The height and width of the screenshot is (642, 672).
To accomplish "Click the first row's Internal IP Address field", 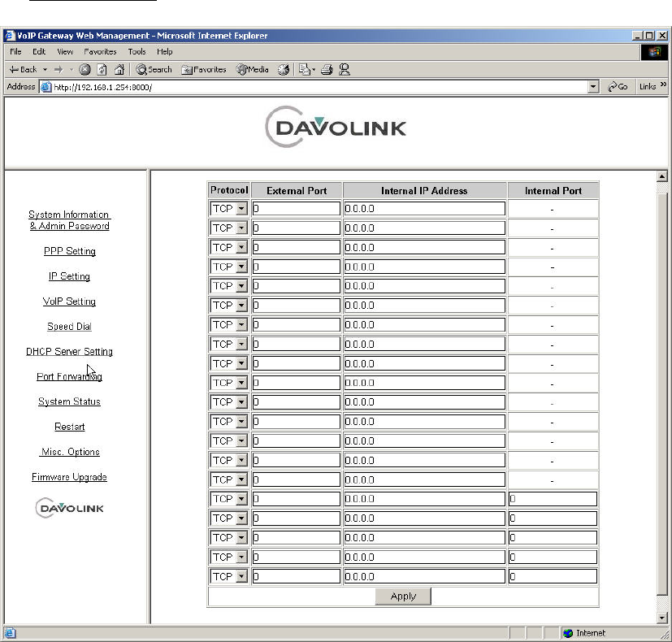I will pyautogui.click(x=424, y=209).
